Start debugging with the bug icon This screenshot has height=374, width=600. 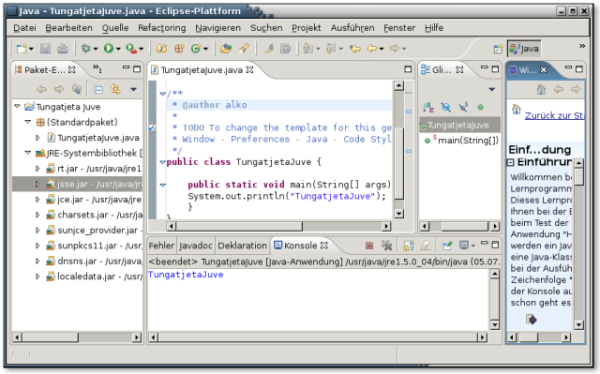(86, 48)
